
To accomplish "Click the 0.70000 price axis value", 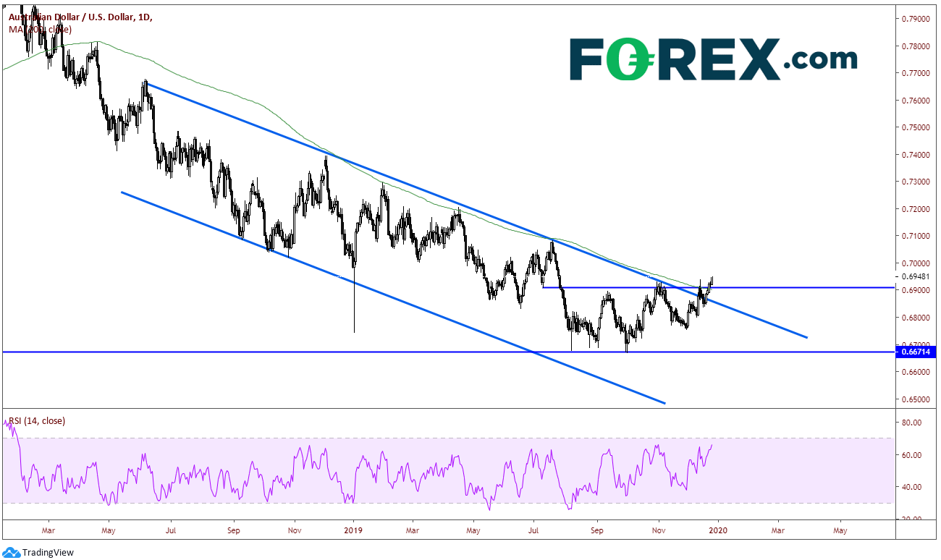I will click(916, 263).
